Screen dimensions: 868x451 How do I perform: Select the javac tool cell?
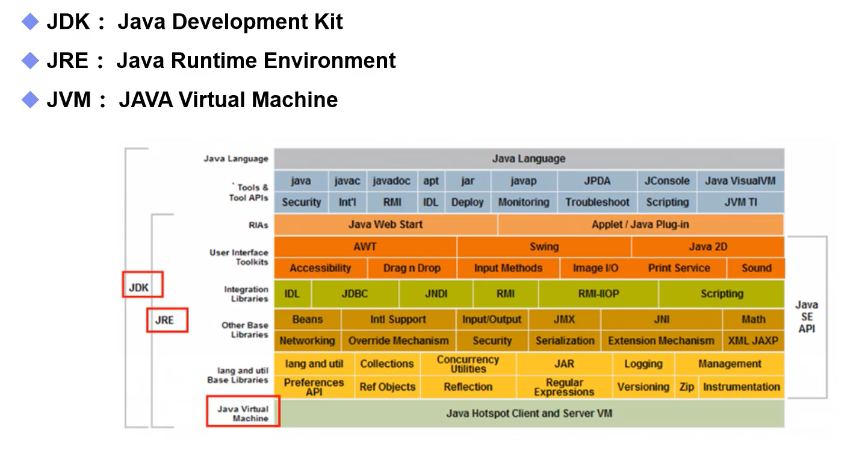[347, 181]
